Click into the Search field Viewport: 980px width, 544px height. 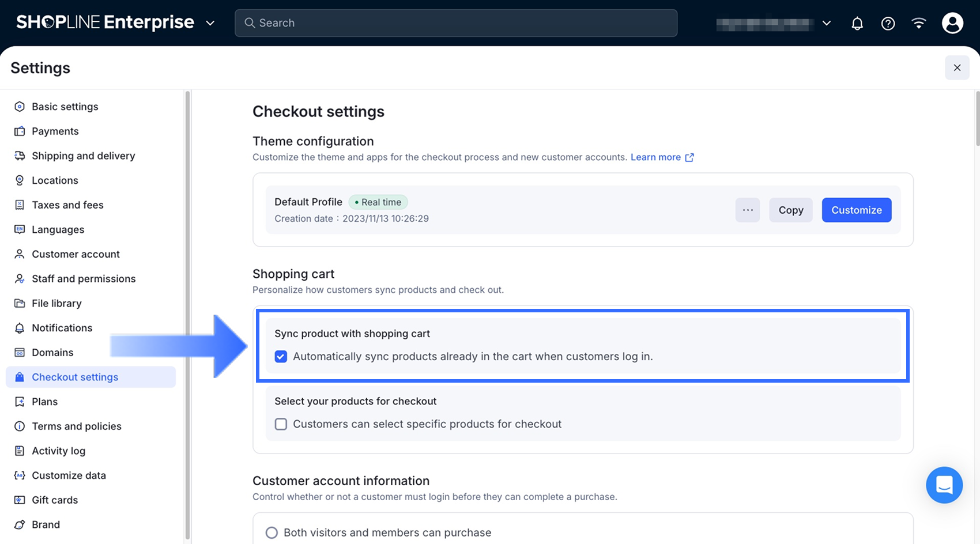[x=455, y=23]
